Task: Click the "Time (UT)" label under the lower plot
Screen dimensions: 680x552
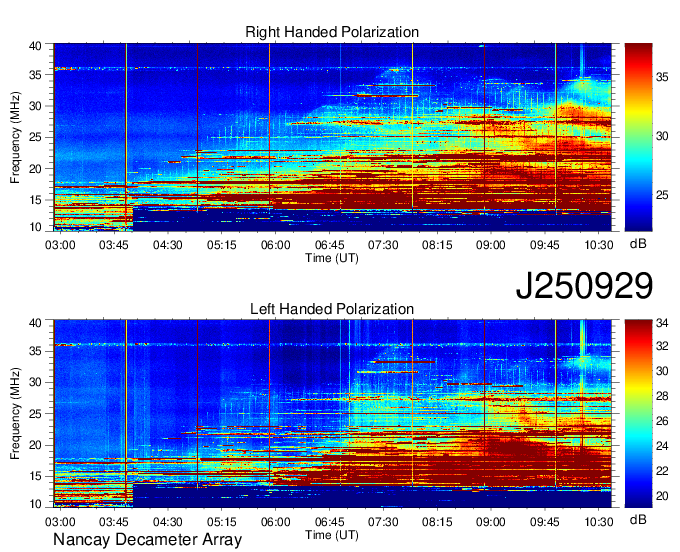Action: [x=332, y=534]
